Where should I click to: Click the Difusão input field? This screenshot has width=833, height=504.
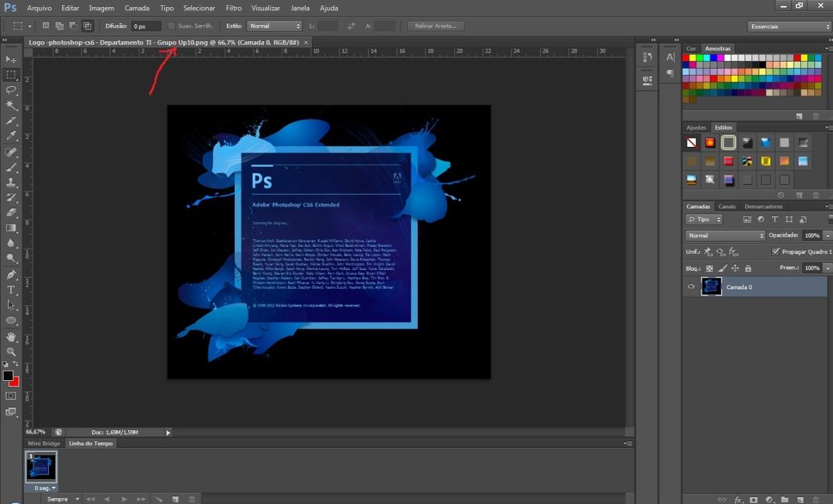click(146, 26)
